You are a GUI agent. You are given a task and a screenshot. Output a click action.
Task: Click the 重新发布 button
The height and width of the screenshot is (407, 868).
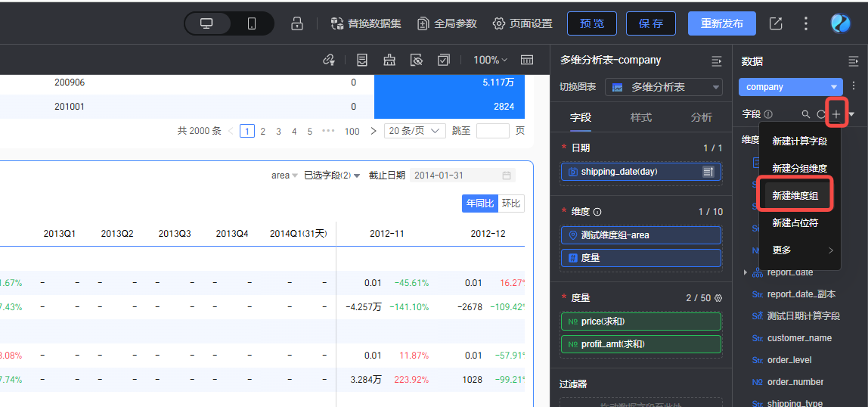click(x=721, y=23)
